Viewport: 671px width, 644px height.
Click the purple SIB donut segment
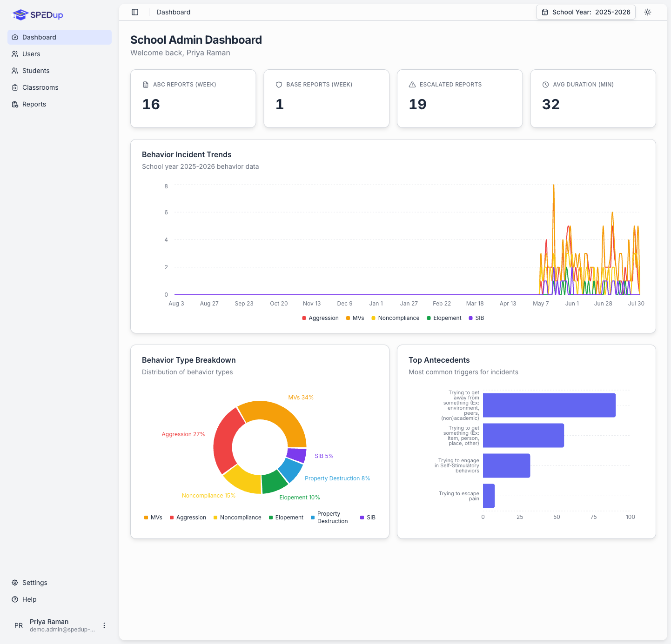pos(297,455)
